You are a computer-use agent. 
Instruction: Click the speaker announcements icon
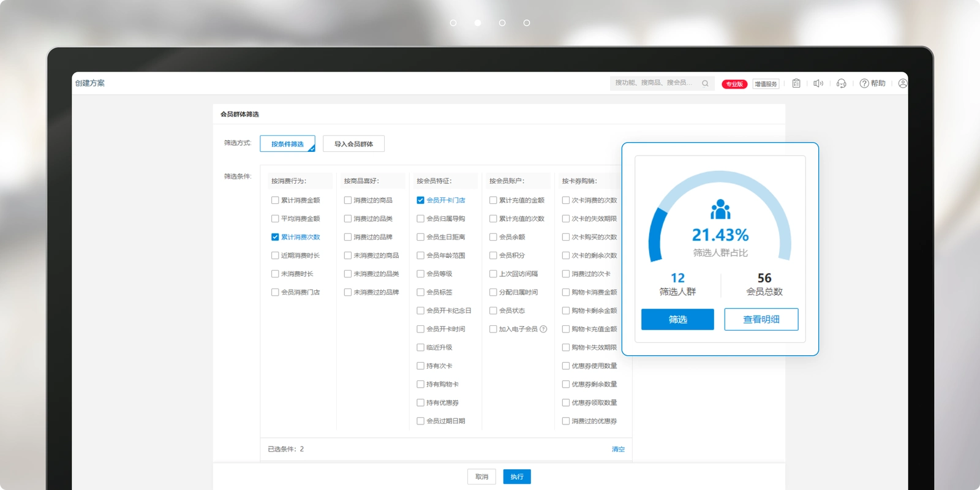coord(818,83)
